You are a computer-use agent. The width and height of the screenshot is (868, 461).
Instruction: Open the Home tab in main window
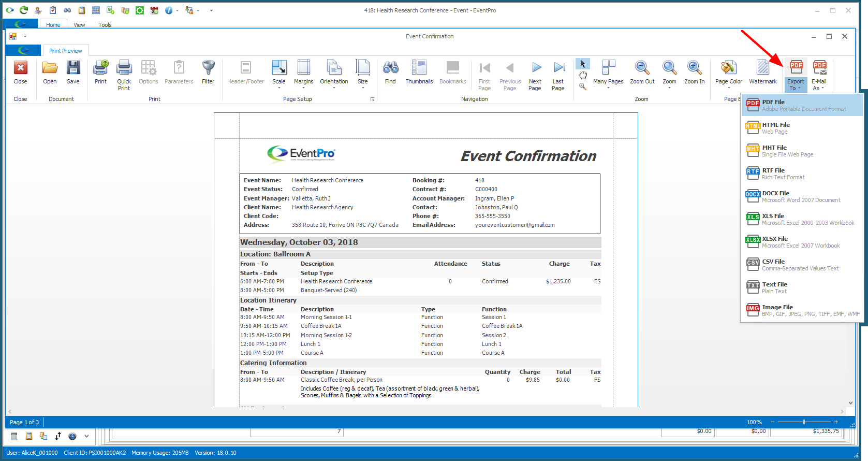coord(53,25)
